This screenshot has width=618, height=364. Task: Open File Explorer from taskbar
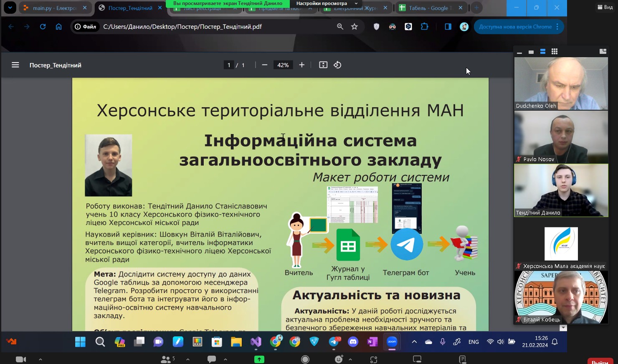[236, 342]
